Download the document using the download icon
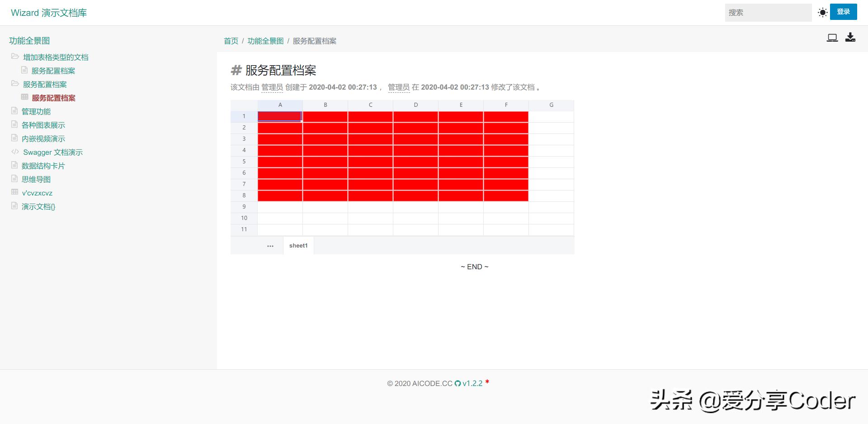Screen dimensions: 868x424 pos(850,38)
